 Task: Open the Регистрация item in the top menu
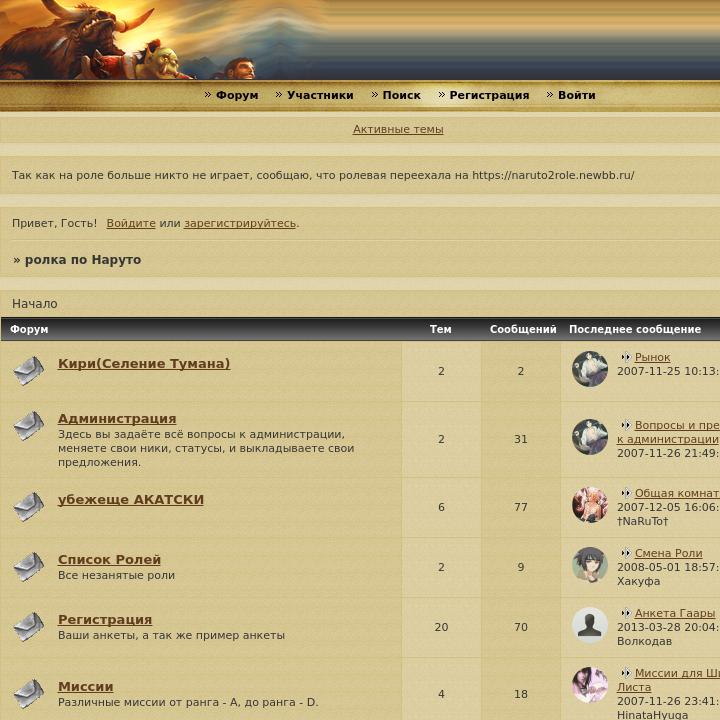pos(489,95)
